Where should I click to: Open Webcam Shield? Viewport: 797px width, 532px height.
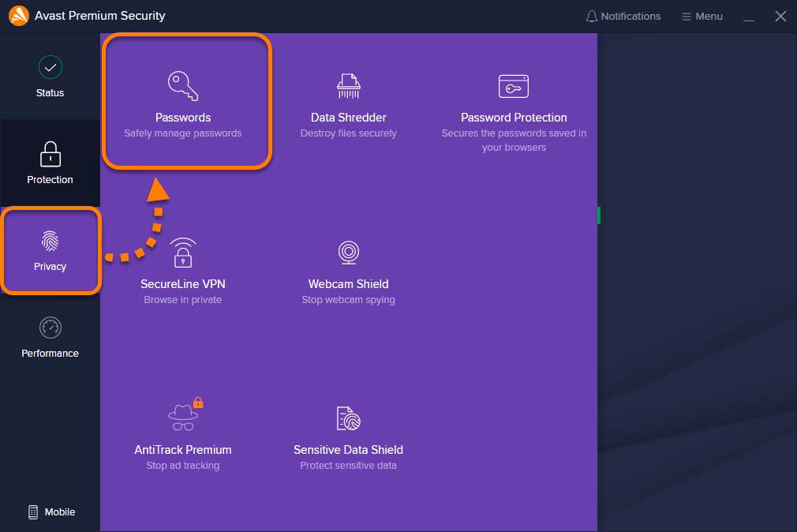[348, 268]
